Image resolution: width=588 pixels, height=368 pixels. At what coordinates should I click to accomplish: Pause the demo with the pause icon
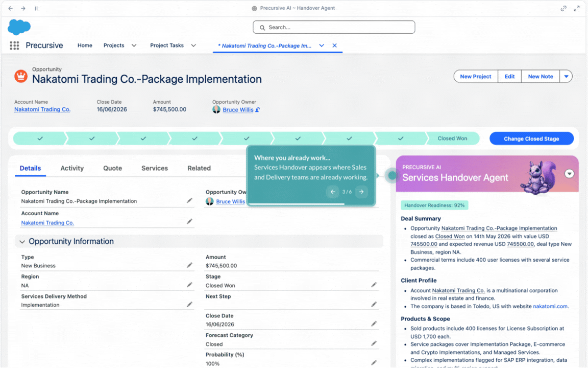[36, 8]
